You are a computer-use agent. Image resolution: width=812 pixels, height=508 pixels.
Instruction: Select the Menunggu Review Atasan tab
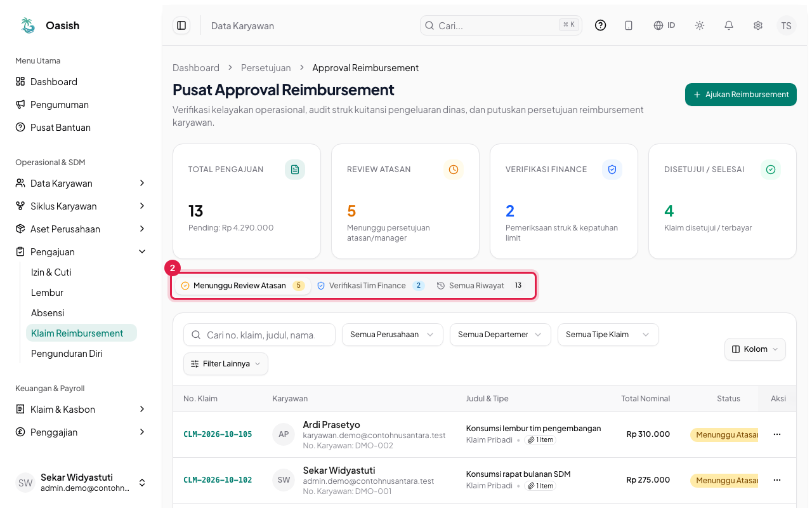click(242, 286)
